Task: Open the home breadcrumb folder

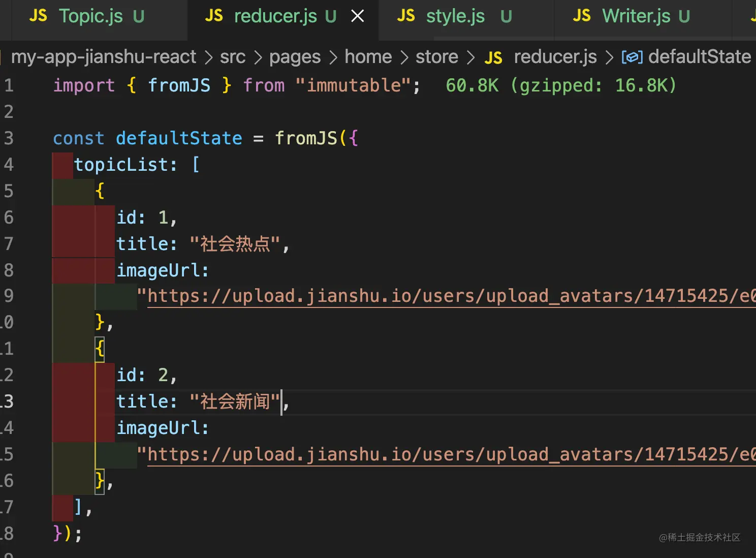Action: click(368, 56)
